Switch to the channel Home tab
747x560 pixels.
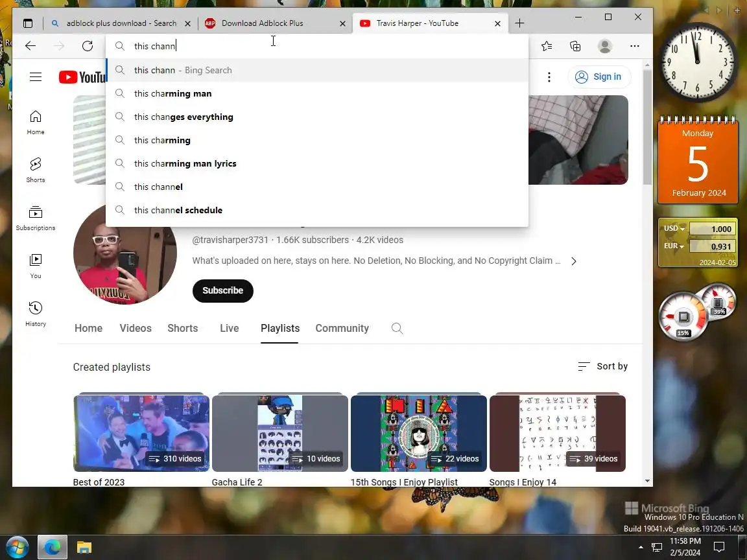(x=88, y=328)
